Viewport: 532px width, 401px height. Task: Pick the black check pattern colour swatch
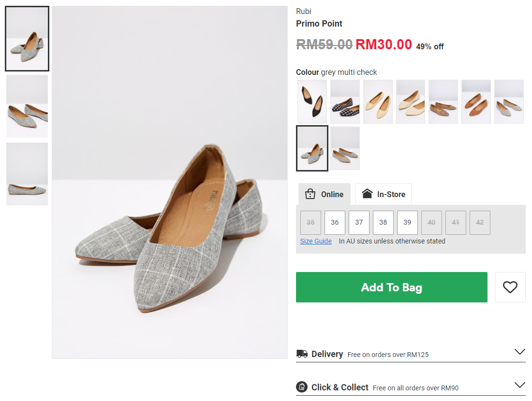point(345,101)
